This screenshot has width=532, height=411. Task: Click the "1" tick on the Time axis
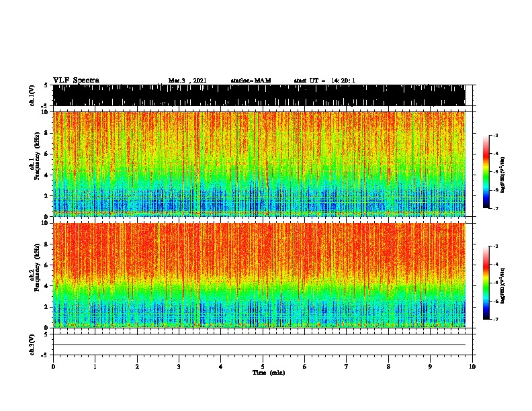pyautogui.click(x=95, y=367)
